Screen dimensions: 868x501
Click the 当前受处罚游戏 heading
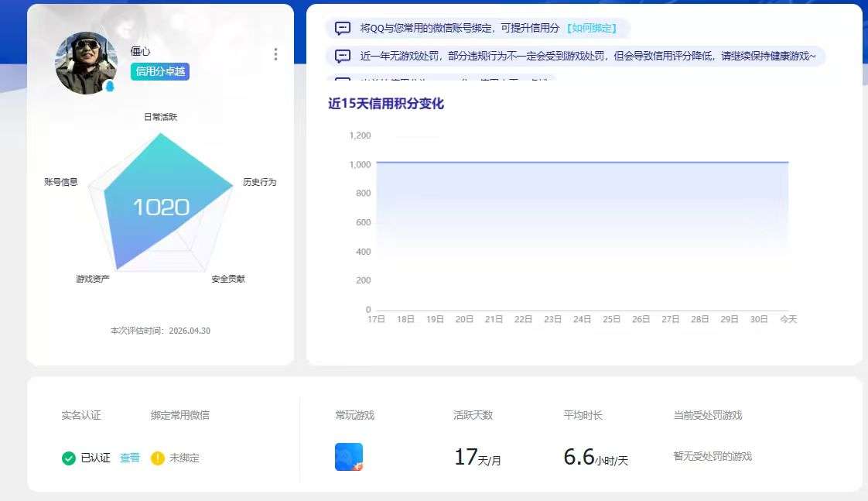click(x=707, y=415)
